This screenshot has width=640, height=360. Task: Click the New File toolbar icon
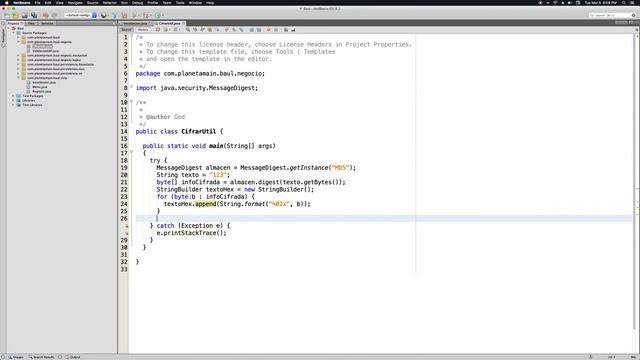pos(7,16)
